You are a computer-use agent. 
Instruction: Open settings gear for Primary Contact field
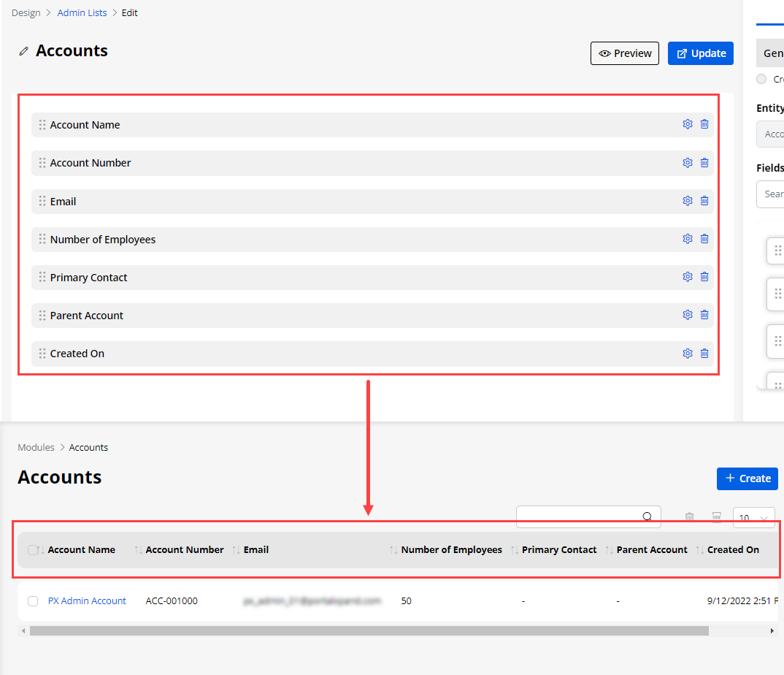pyautogui.click(x=687, y=277)
